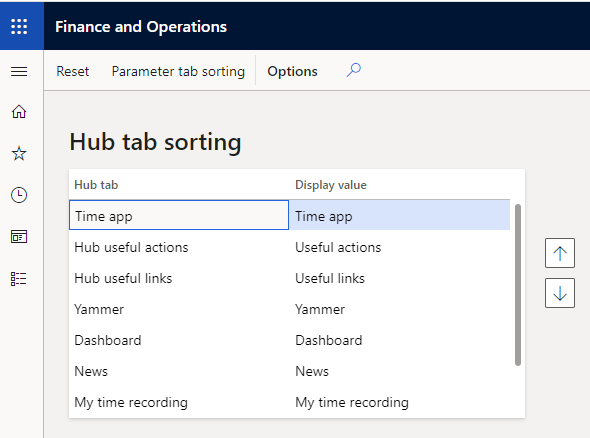Click the Reset button
This screenshot has width=590, height=438.
[73, 71]
